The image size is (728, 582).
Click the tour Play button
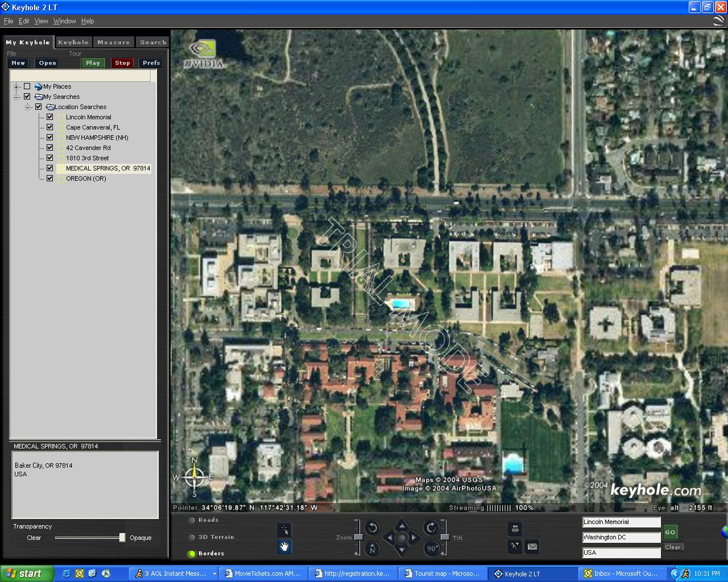93,63
